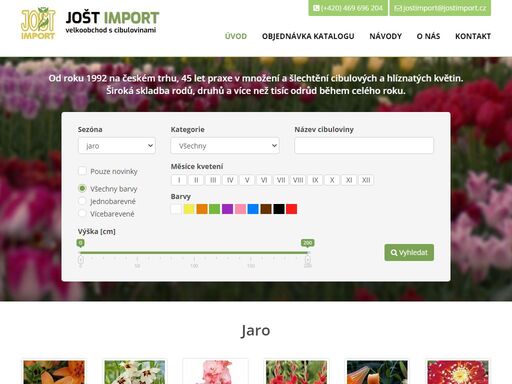Image resolution: width=512 pixels, height=384 pixels.
Task: Open the Objednávka katalogu menu item
Action: pyautogui.click(x=308, y=36)
